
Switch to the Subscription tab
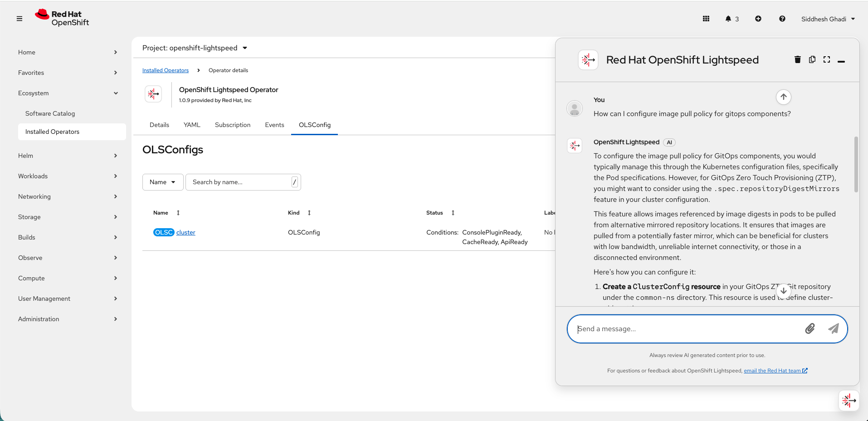233,125
